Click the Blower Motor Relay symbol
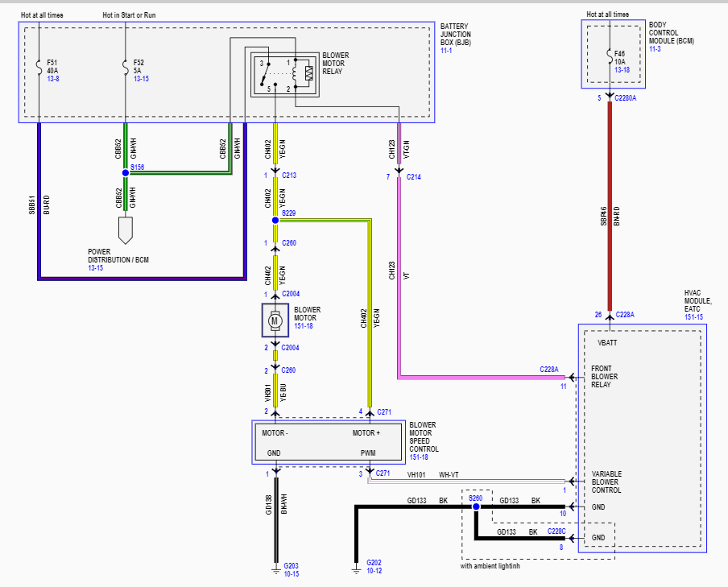This screenshot has height=587, width=728. coord(286,72)
